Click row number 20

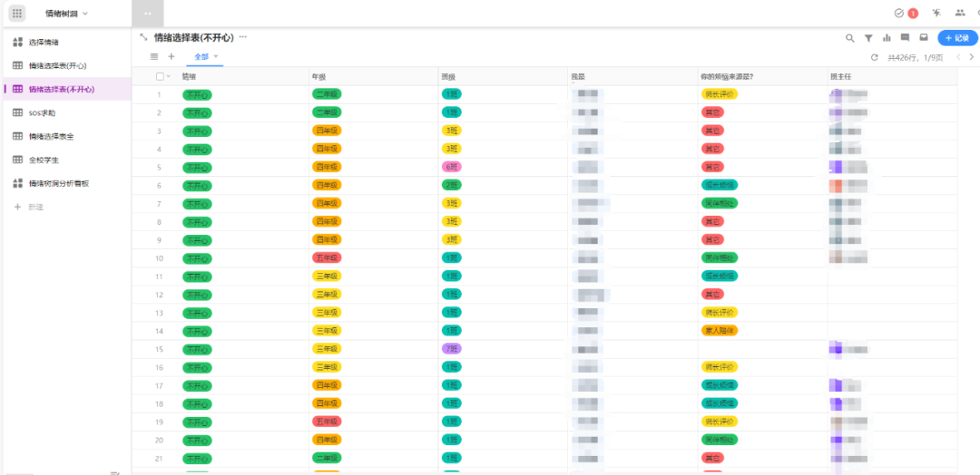point(160,440)
